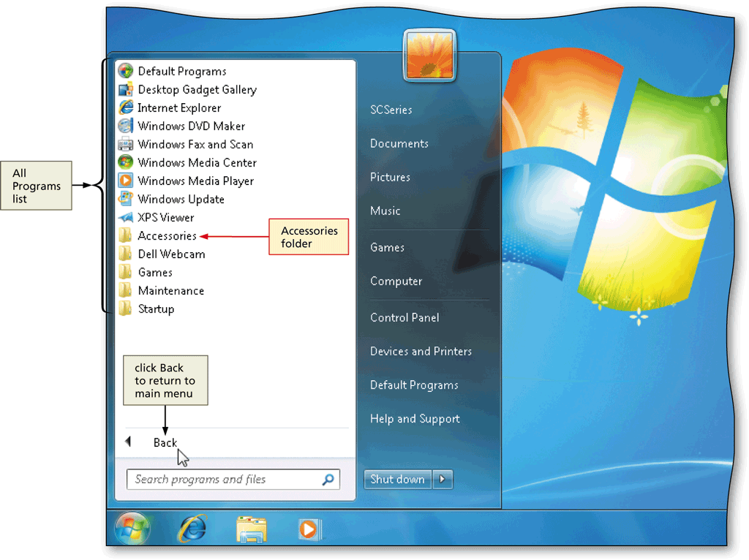The width and height of the screenshot is (749, 560).
Task: Click the Windows Fax and Scan icon
Action: 126,144
